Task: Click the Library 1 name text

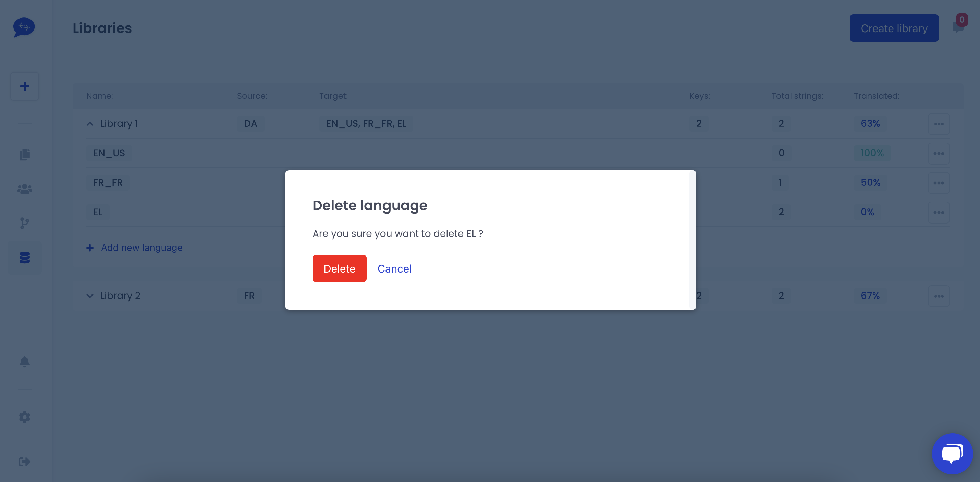Action: click(119, 124)
